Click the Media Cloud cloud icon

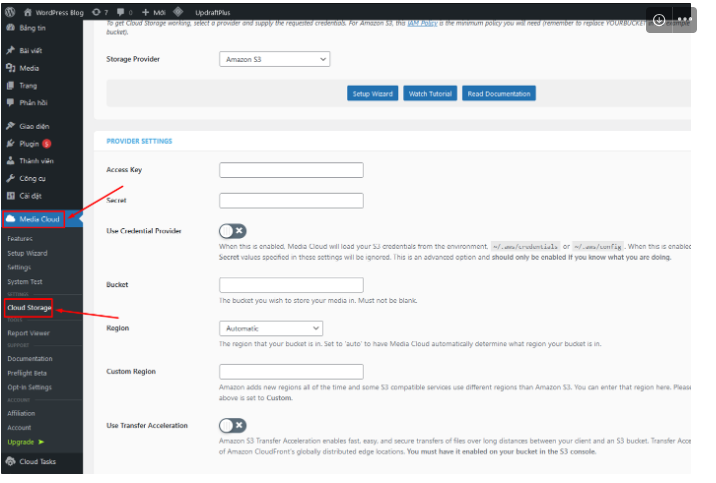click(11, 219)
